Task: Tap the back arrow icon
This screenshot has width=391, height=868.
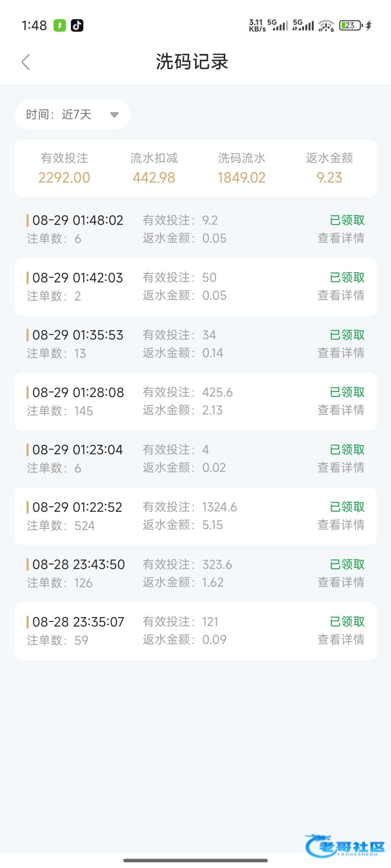Action: pos(26,62)
